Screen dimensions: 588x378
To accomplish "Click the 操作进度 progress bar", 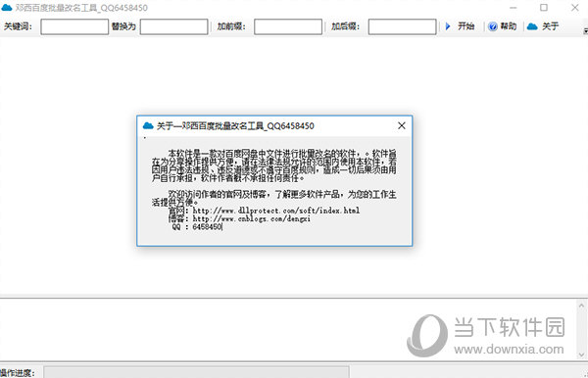I will pyautogui.click(x=197, y=372).
